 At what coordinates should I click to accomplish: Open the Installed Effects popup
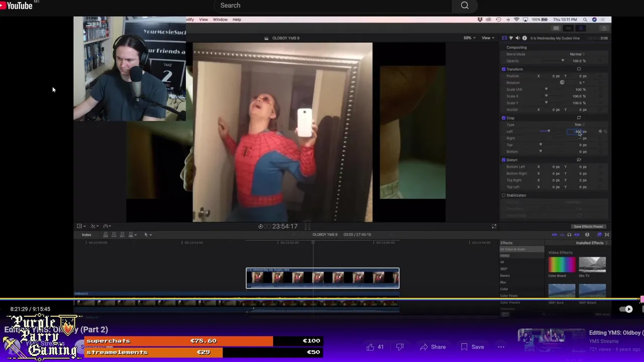pyautogui.click(x=592, y=243)
